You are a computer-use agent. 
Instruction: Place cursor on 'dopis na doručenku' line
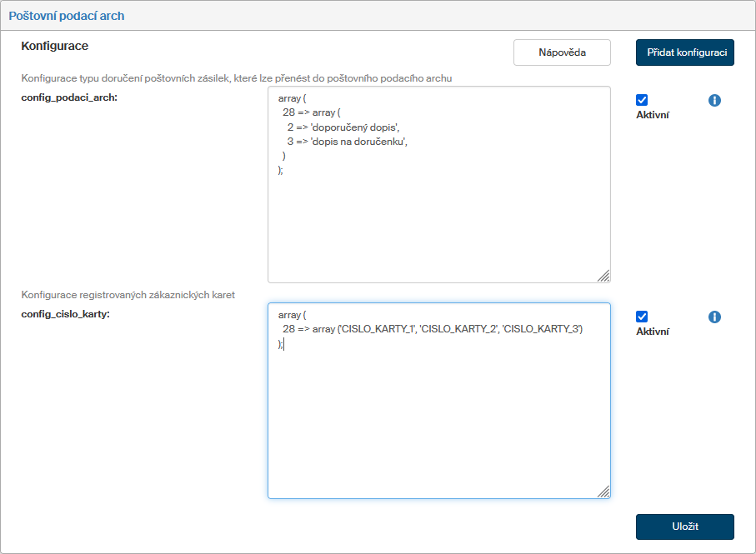click(358, 142)
